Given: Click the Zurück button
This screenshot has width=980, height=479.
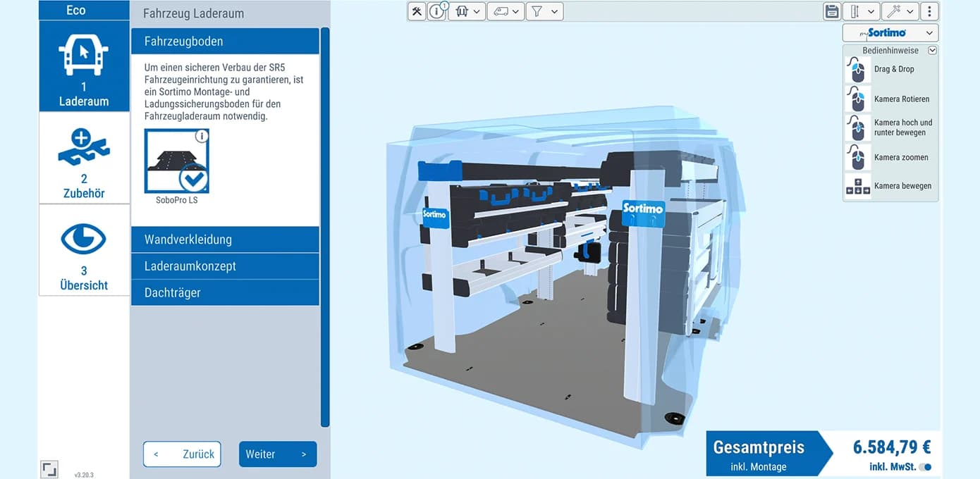Looking at the screenshot, I should 182,454.
